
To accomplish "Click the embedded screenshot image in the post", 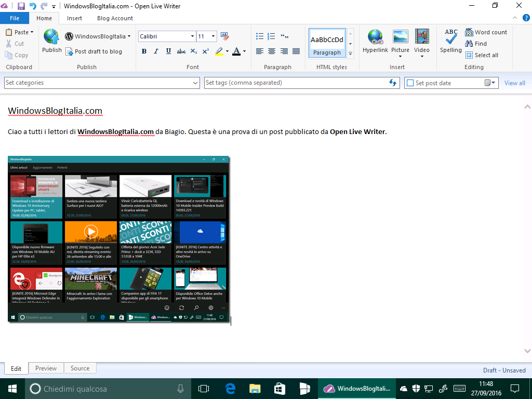I will coord(119,239).
